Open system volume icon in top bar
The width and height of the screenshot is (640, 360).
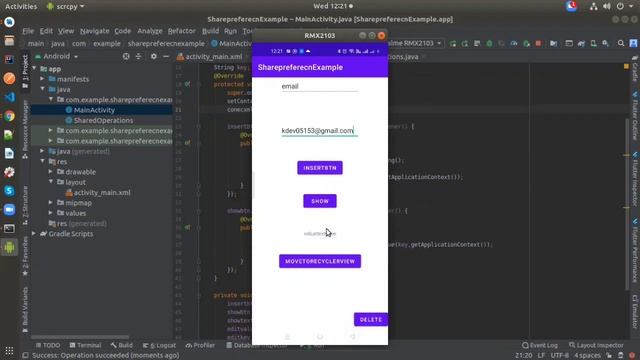coord(607,6)
